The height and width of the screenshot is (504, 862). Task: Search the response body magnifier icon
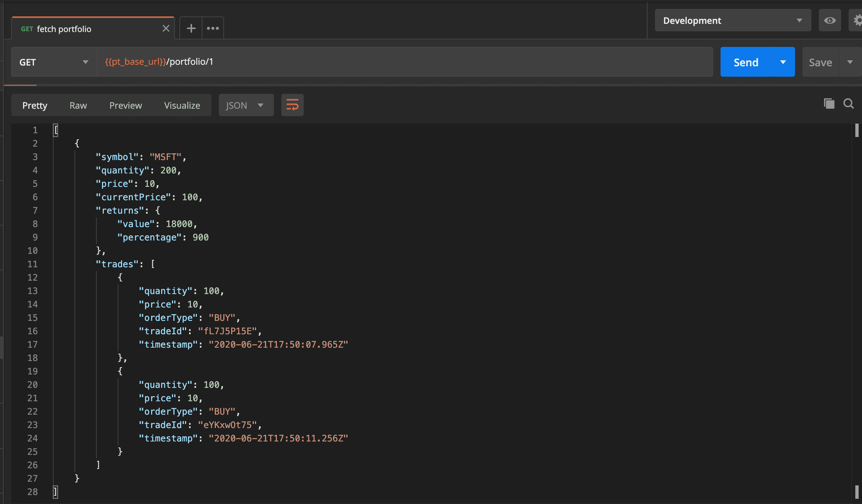click(849, 104)
